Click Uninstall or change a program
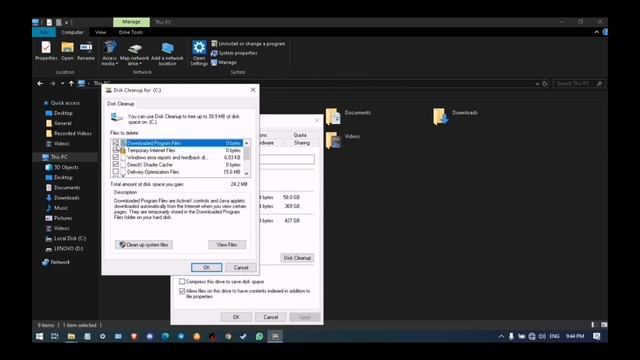640x360 pixels. click(248, 44)
